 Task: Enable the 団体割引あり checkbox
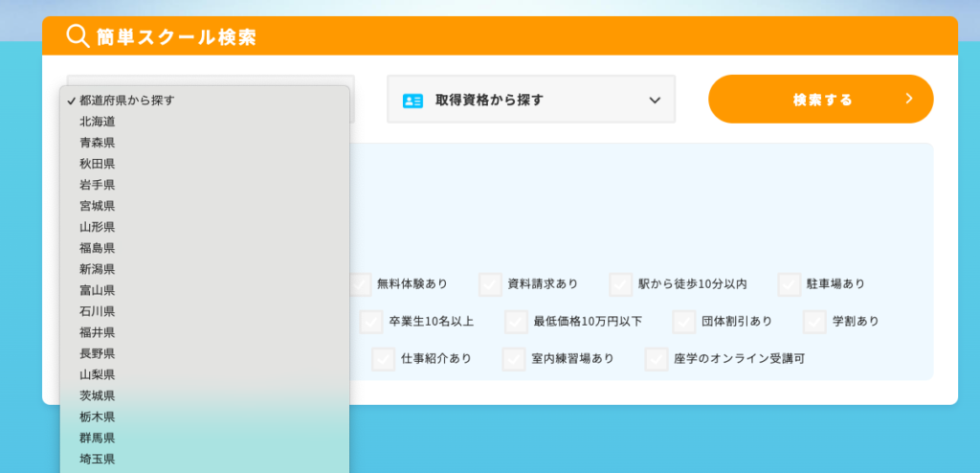[684, 322]
